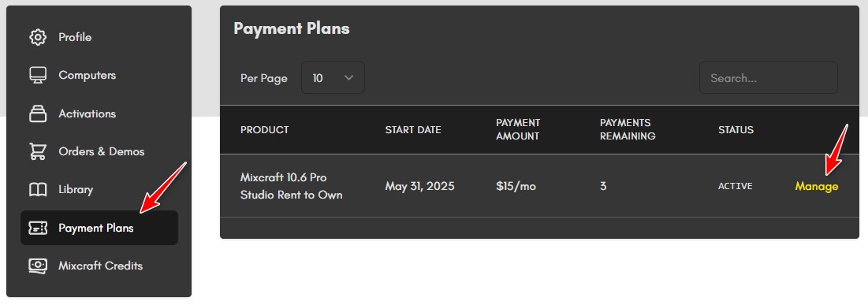Image resolution: width=868 pixels, height=305 pixels.
Task: Click the Mixcraft Credits money icon
Action: click(38, 266)
